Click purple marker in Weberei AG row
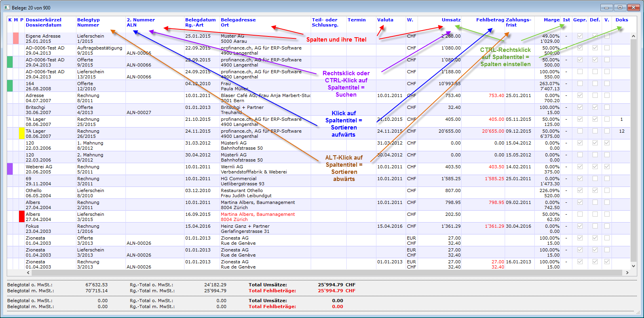The image size is (644, 318). point(10,169)
